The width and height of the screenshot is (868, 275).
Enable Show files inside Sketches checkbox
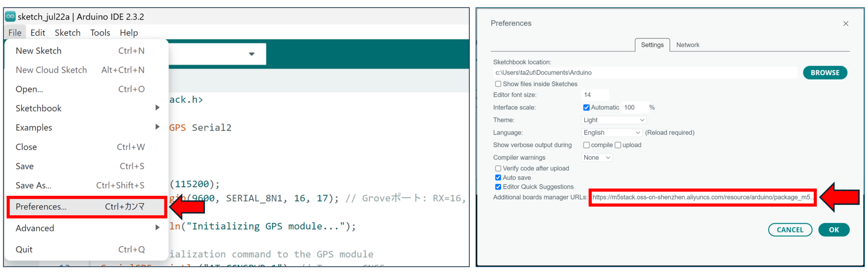(498, 84)
